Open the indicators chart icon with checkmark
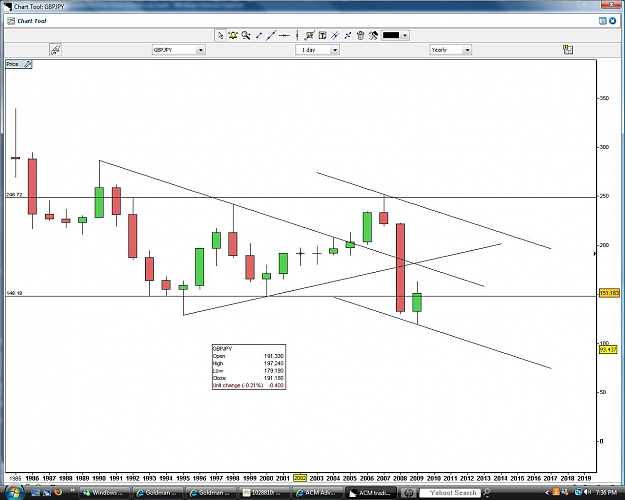This screenshot has height=500, width=625. [309, 35]
